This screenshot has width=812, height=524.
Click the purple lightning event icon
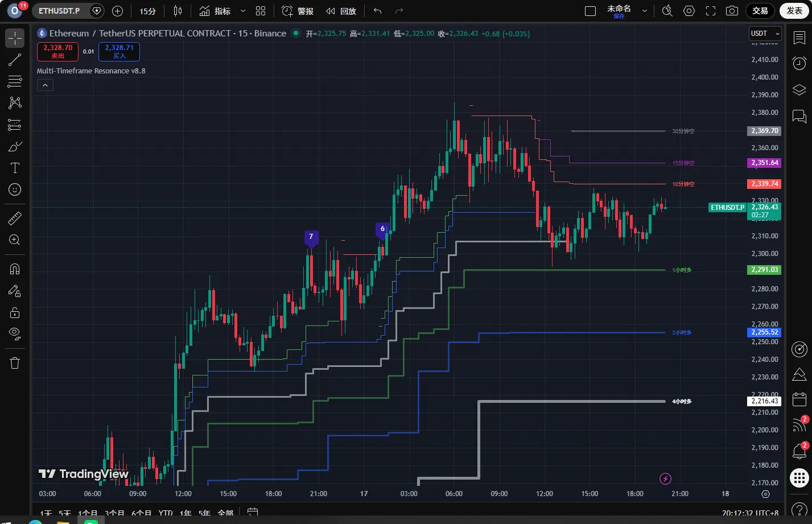(x=665, y=478)
